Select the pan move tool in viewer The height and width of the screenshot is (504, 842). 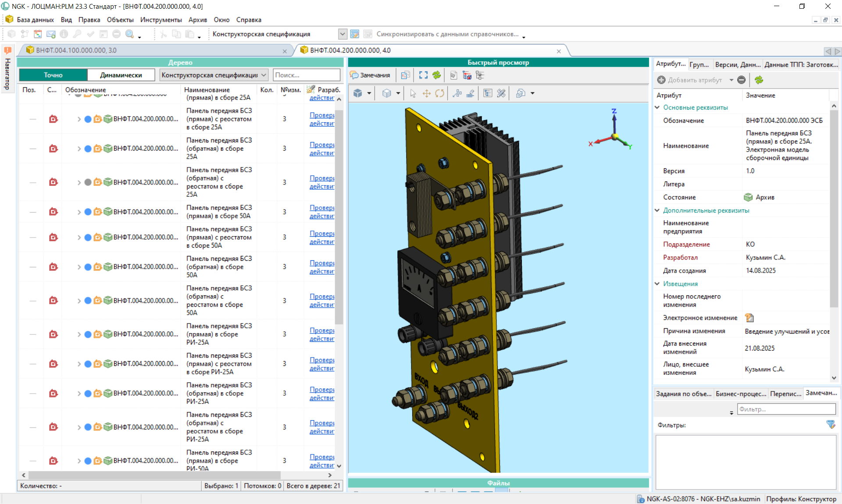426,93
